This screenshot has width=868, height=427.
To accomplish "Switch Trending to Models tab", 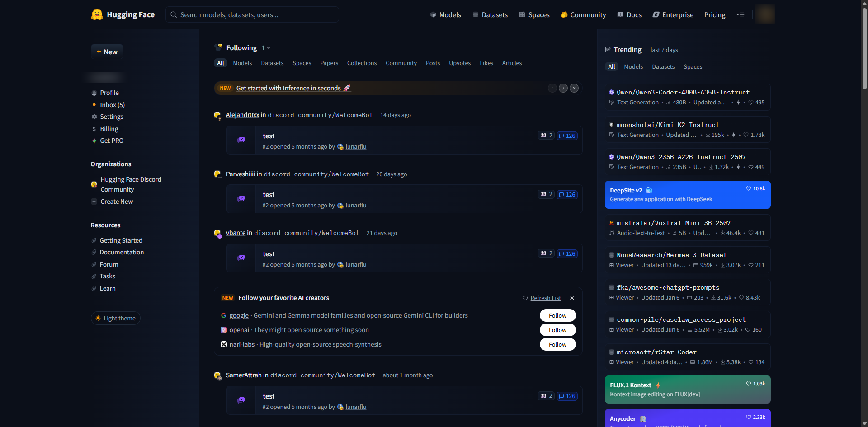I will (633, 67).
